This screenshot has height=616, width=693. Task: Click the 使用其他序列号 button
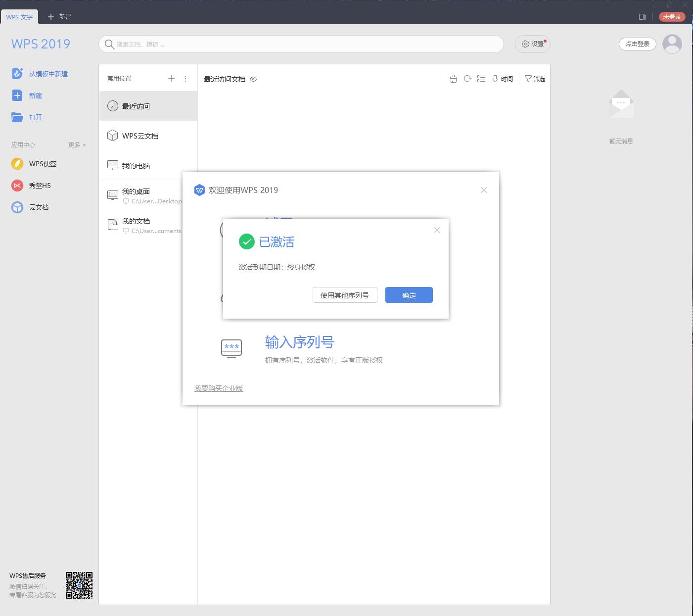(344, 295)
